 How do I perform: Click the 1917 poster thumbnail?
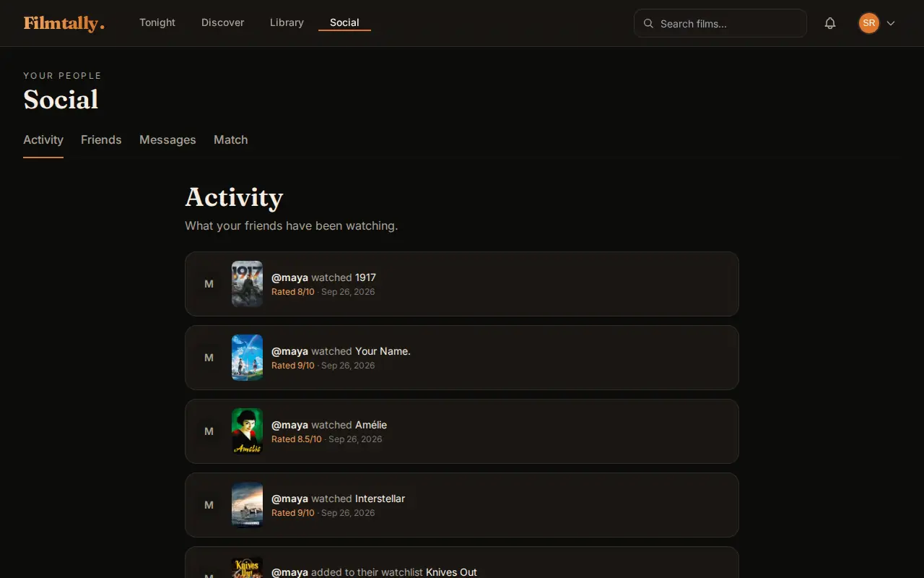click(x=247, y=284)
